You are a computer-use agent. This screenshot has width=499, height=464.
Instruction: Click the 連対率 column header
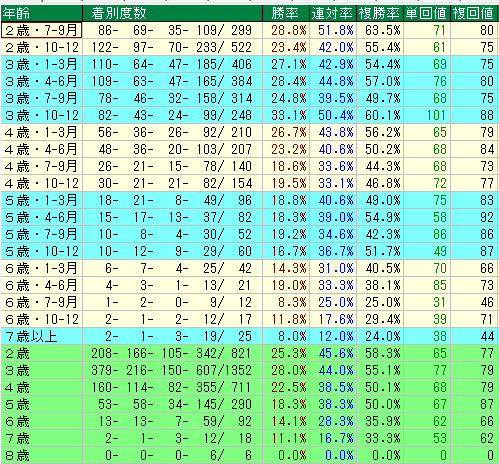[x=333, y=13]
